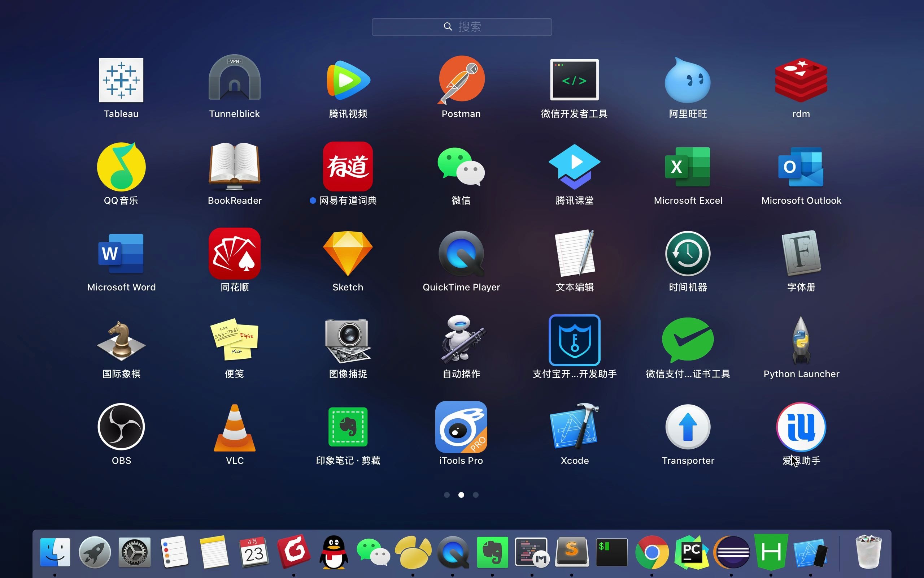This screenshot has width=924, height=578.
Task: Open 支付宝开发助手 app
Action: coord(574,340)
